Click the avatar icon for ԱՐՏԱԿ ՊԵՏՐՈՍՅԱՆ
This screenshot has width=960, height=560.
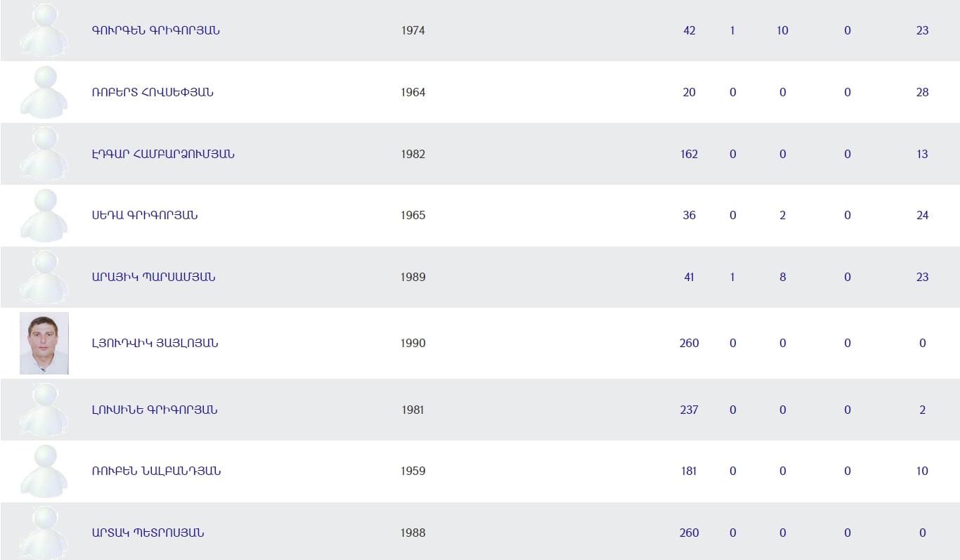pos(44,533)
